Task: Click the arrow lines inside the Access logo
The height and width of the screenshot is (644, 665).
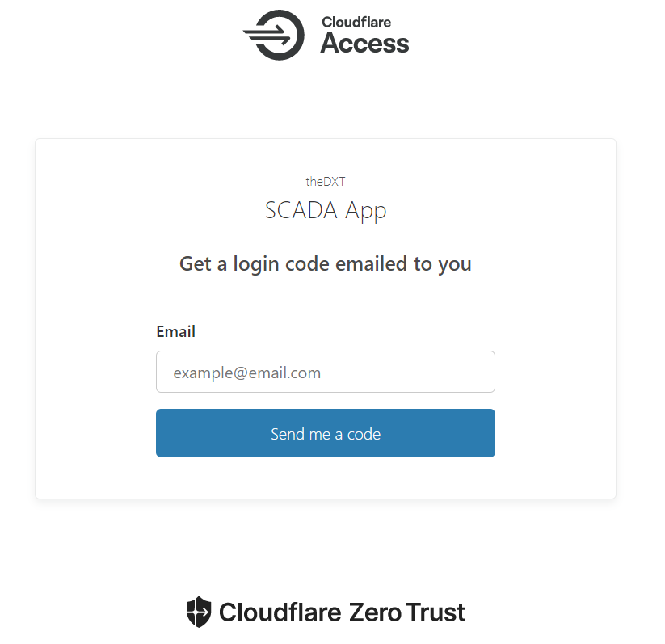Action: pyautogui.click(x=267, y=35)
